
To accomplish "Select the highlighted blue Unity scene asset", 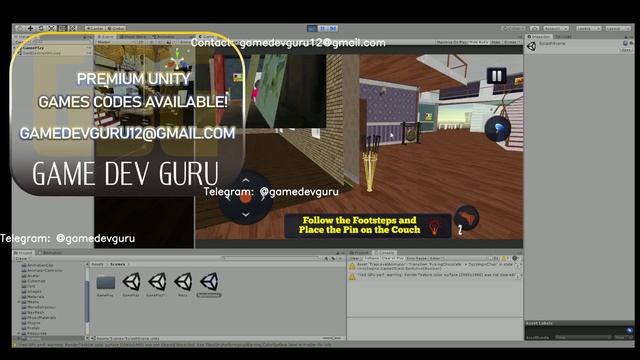I will [209, 284].
